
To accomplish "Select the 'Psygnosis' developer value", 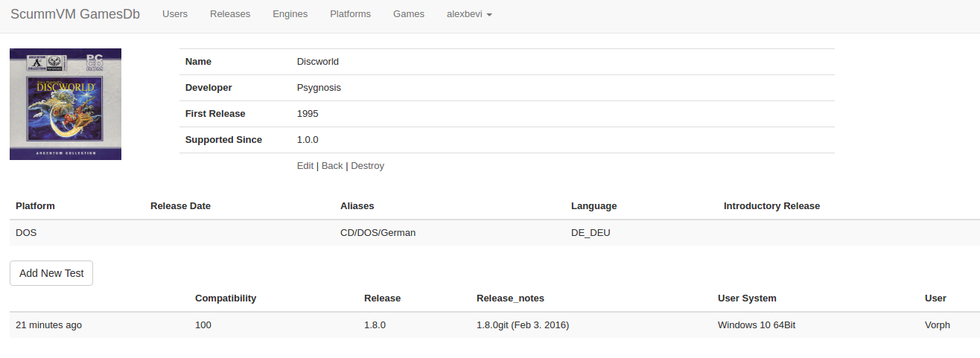I will (x=319, y=88).
